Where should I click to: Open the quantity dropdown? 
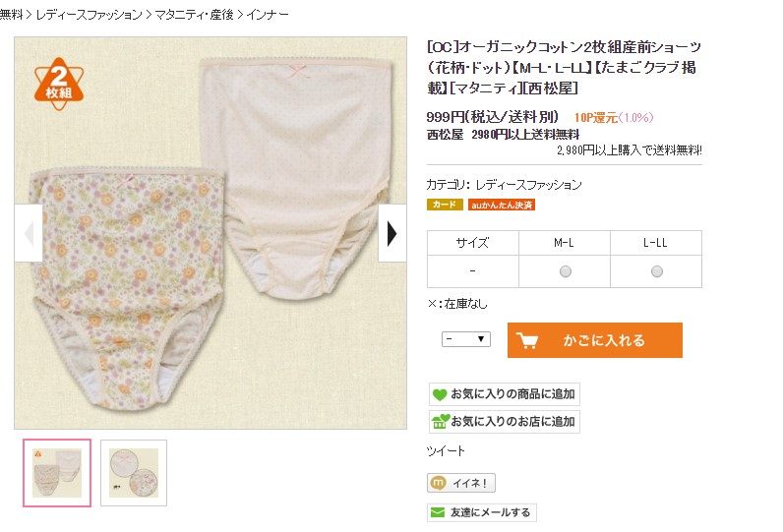(466, 339)
